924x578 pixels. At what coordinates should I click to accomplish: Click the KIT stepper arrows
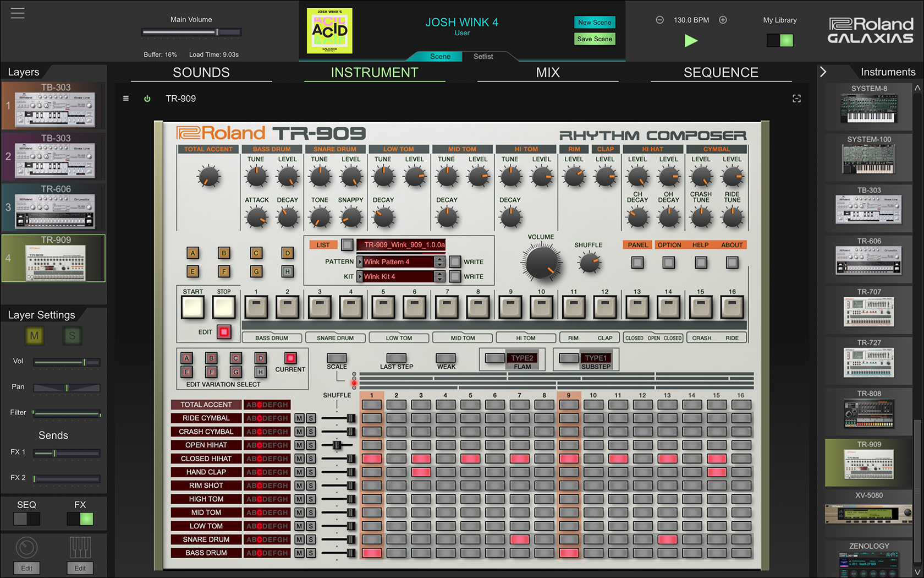(439, 277)
